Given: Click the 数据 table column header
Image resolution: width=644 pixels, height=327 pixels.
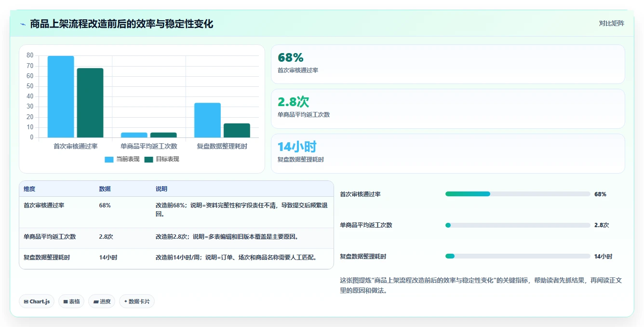Looking at the screenshot, I should (105, 189).
